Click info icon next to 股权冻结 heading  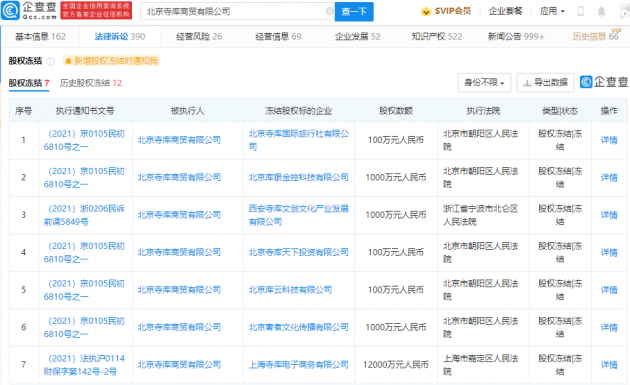tap(51, 61)
